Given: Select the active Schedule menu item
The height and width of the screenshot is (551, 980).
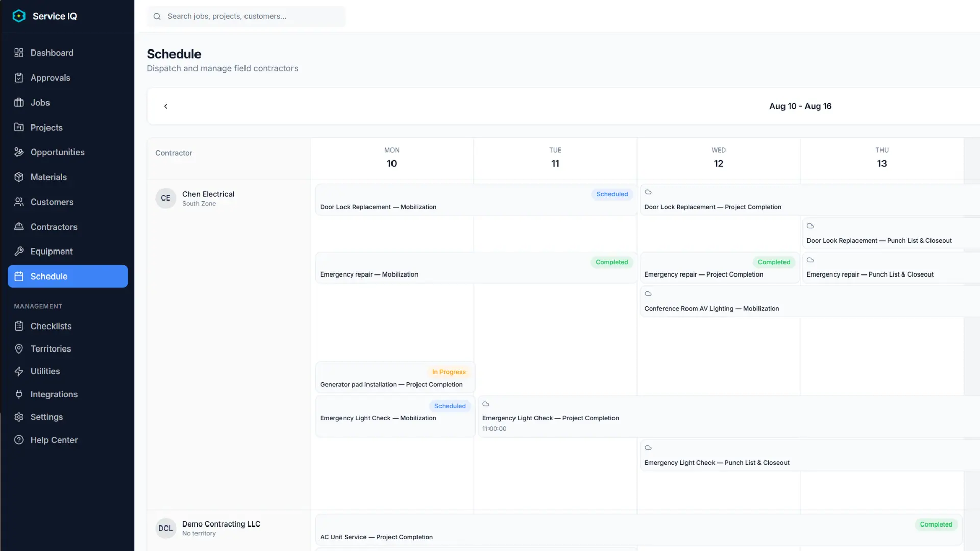Looking at the screenshot, I should (67, 276).
